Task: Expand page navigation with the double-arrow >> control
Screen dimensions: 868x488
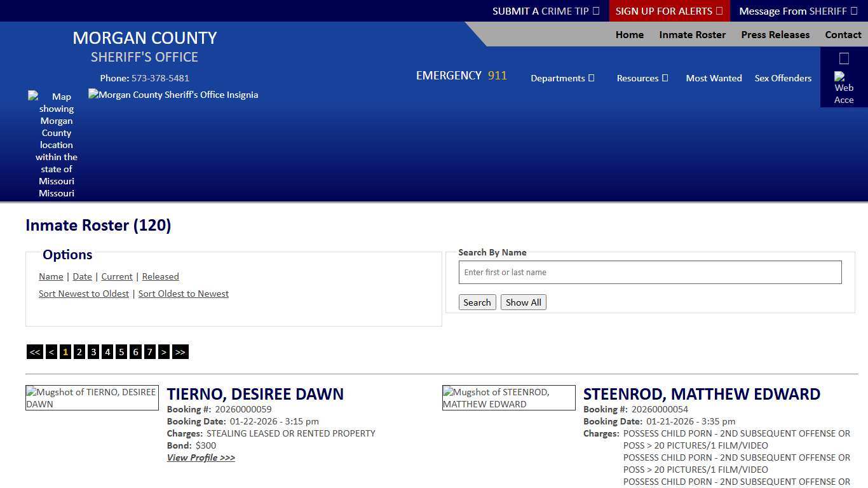Action: [x=180, y=351]
